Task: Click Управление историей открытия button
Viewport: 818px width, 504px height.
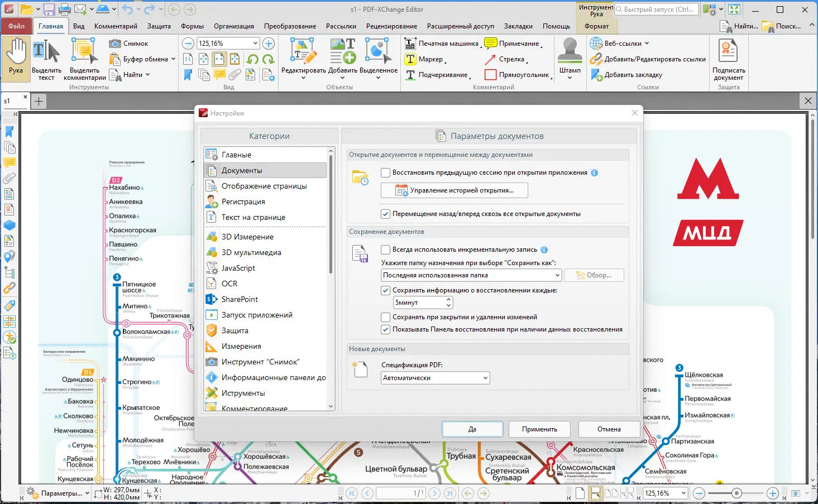Action: pos(455,190)
